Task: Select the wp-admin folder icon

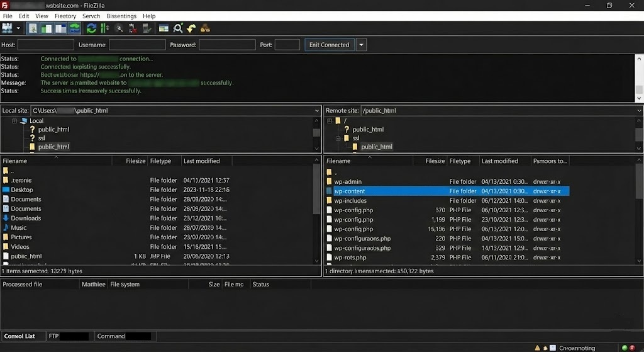Action: tap(329, 181)
